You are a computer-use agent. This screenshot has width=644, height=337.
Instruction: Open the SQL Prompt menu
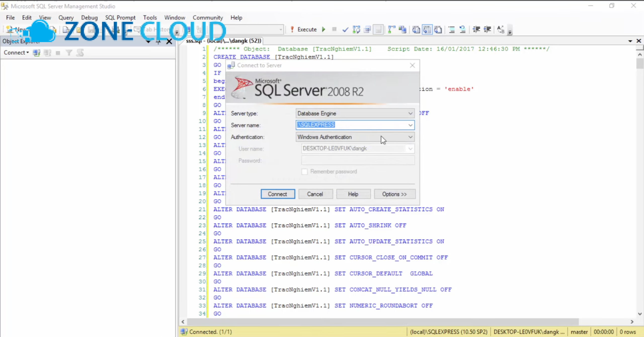pos(120,18)
